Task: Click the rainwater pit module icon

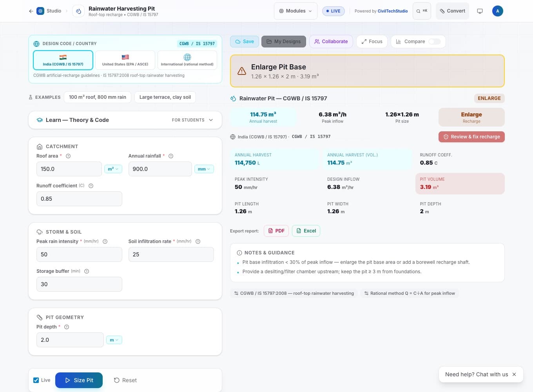Action: [x=78, y=11]
